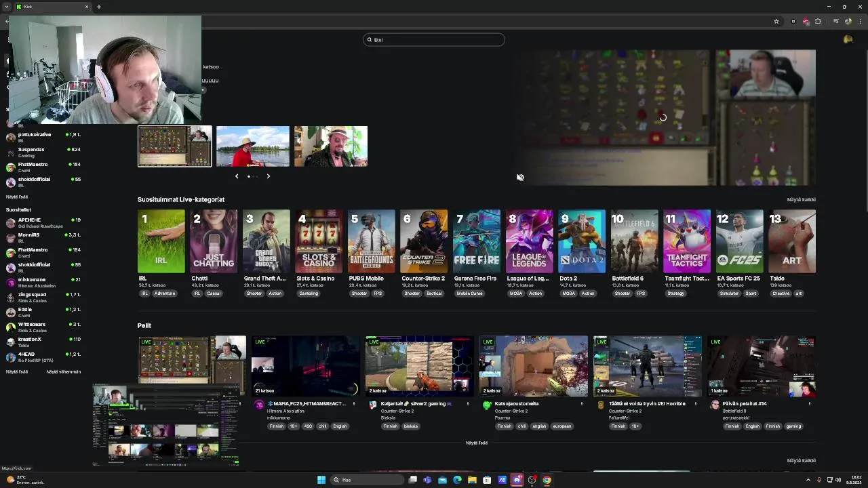Open File Explorer from the taskbar
Image resolution: width=868 pixels, height=488 pixels.
tap(472, 480)
